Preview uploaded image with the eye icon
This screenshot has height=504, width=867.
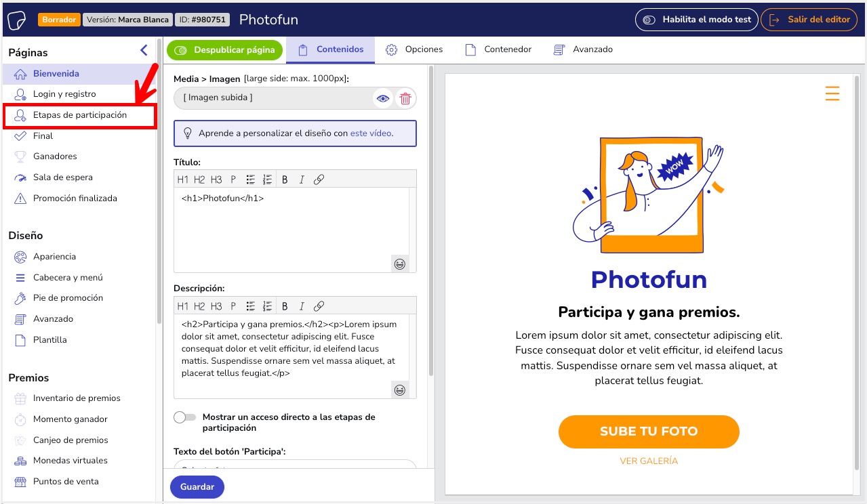384,99
